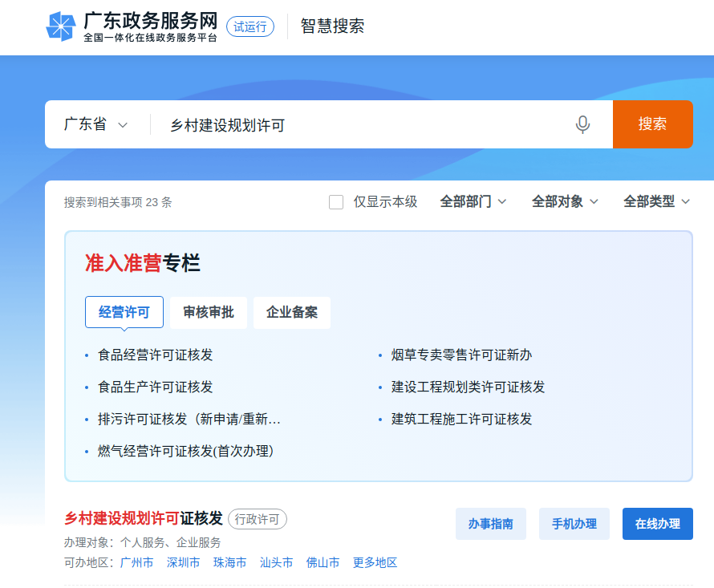Click the 办事指南 button
The width and height of the screenshot is (714, 588).
tap(491, 524)
